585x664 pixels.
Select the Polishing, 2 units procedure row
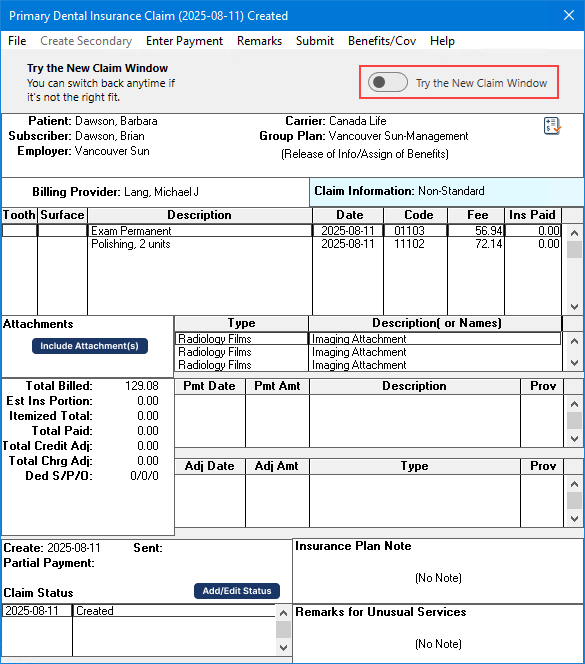[282, 244]
